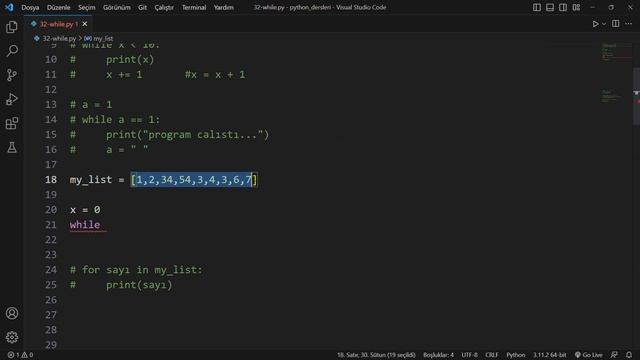The image size is (640, 360).
Task: Open the Testing flask view
Action: (x=12, y=147)
